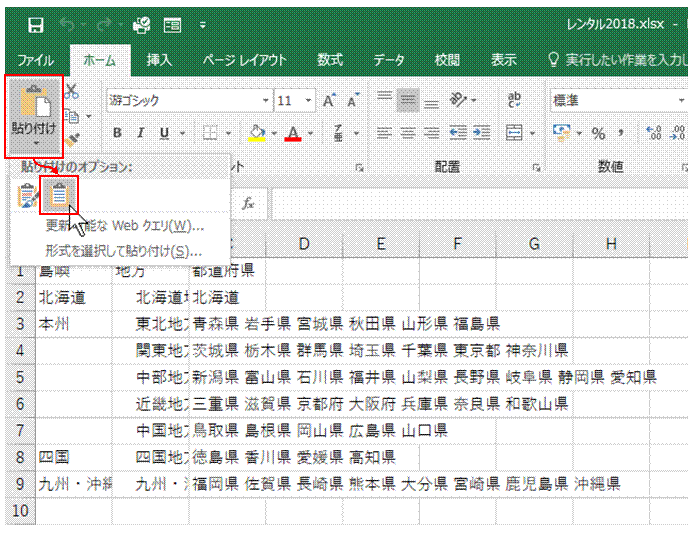Open the underline style dropdown arrow
698x533 pixels.
(182, 133)
